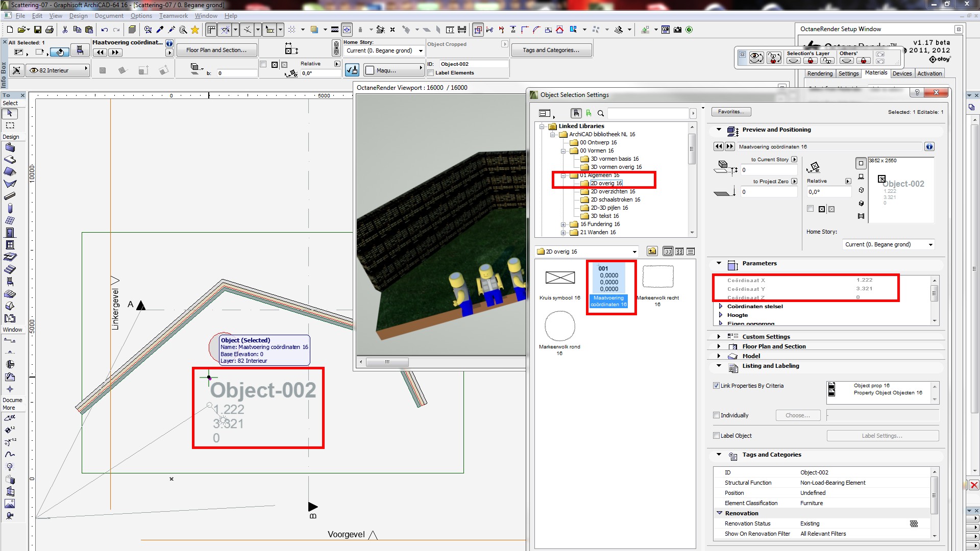Open the Document menu
980x551 pixels.
coord(109,16)
